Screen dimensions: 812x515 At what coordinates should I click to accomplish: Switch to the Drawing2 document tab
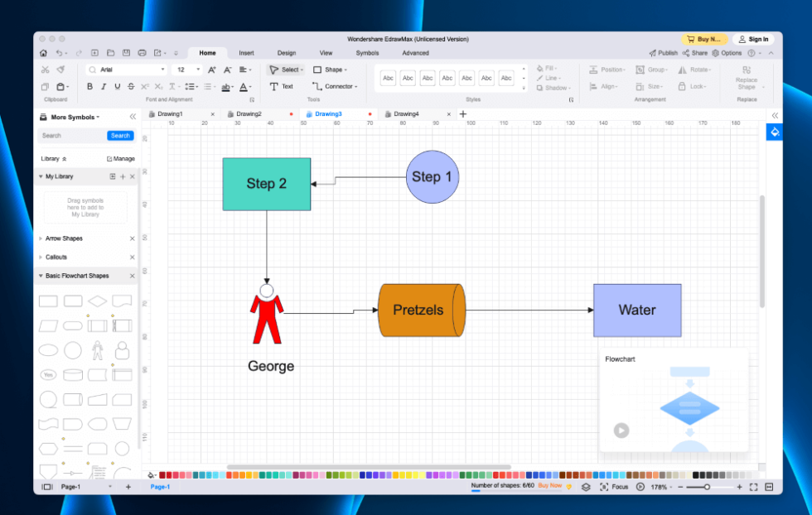(248, 114)
